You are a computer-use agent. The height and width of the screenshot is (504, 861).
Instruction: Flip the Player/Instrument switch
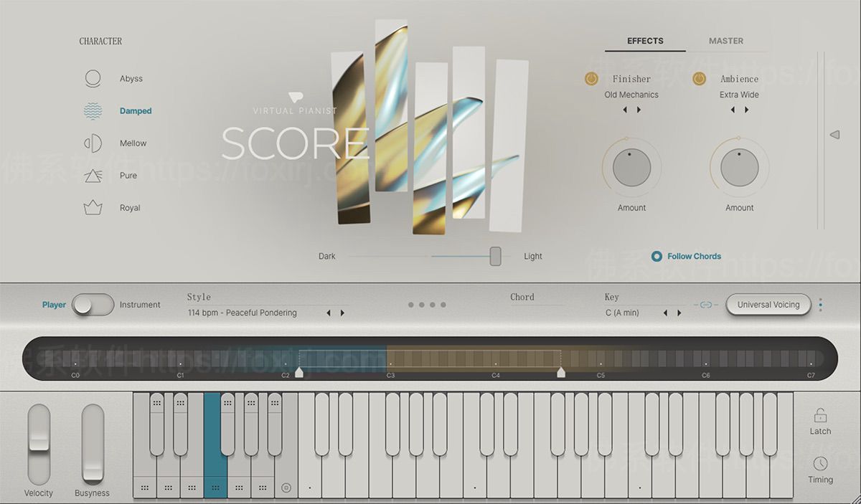click(x=93, y=305)
